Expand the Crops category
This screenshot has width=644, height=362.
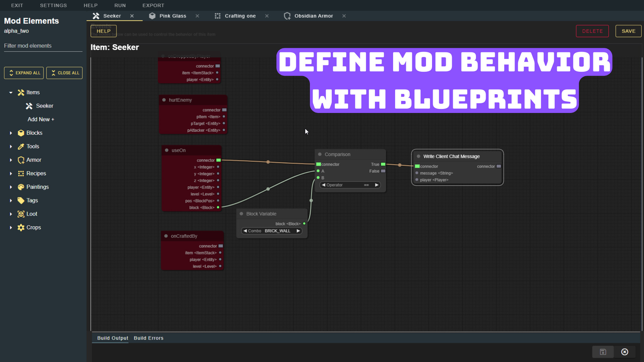pos(10,227)
